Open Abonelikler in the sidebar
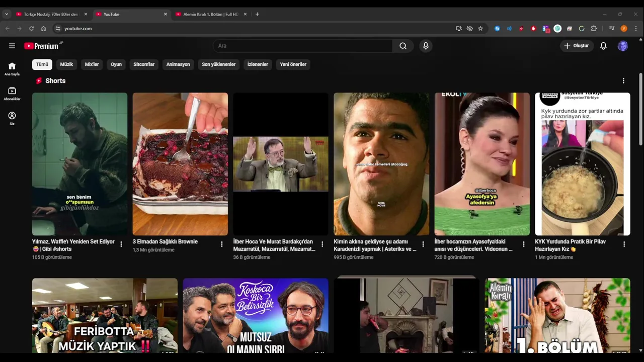The image size is (644, 362). (12, 94)
